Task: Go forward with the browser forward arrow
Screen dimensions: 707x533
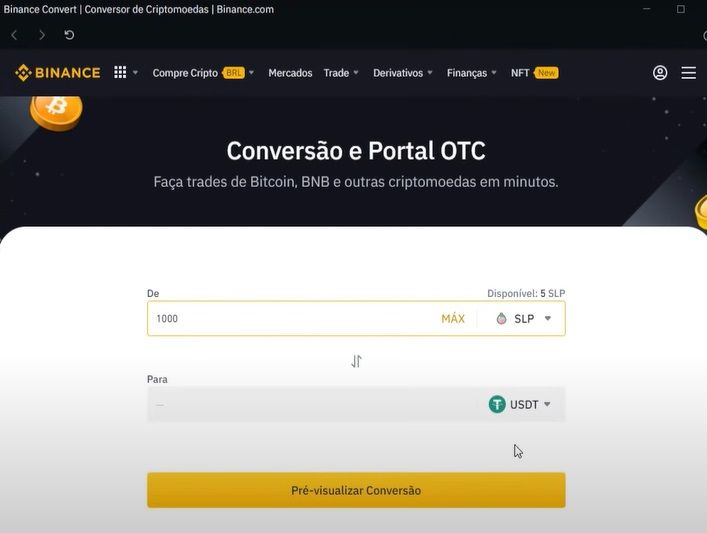Action: click(x=42, y=35)
